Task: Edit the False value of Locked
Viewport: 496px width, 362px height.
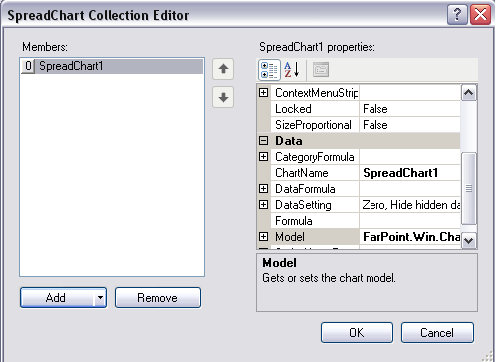Action: (410, 109)
